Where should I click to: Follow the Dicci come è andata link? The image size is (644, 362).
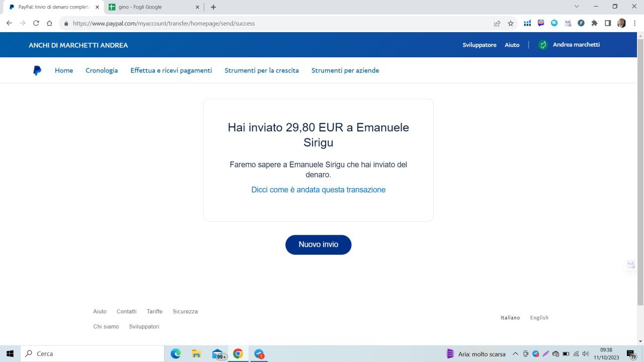coord(318,190)
